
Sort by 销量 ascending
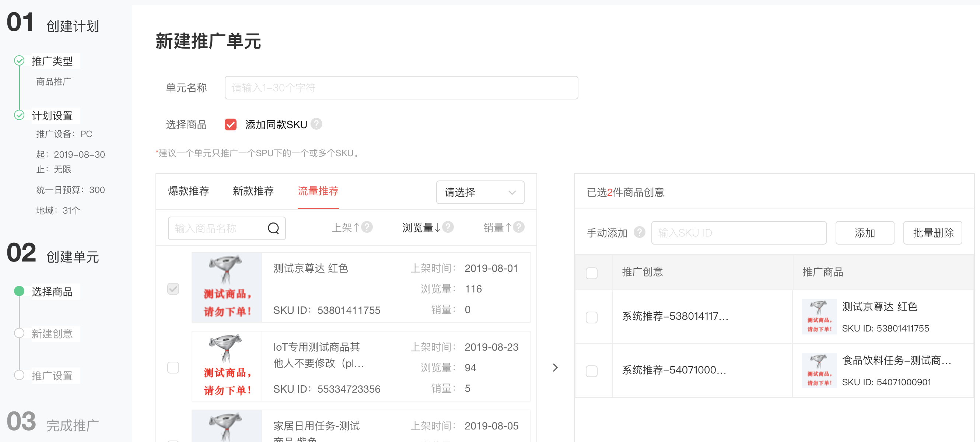click(x=497, y=228)
